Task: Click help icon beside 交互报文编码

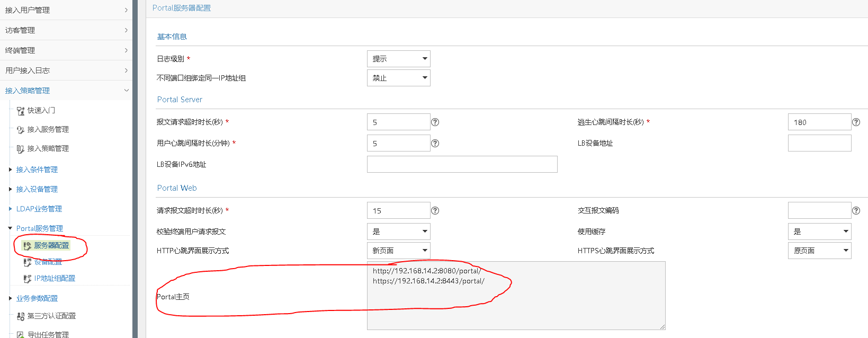Action: click(856, 211)
